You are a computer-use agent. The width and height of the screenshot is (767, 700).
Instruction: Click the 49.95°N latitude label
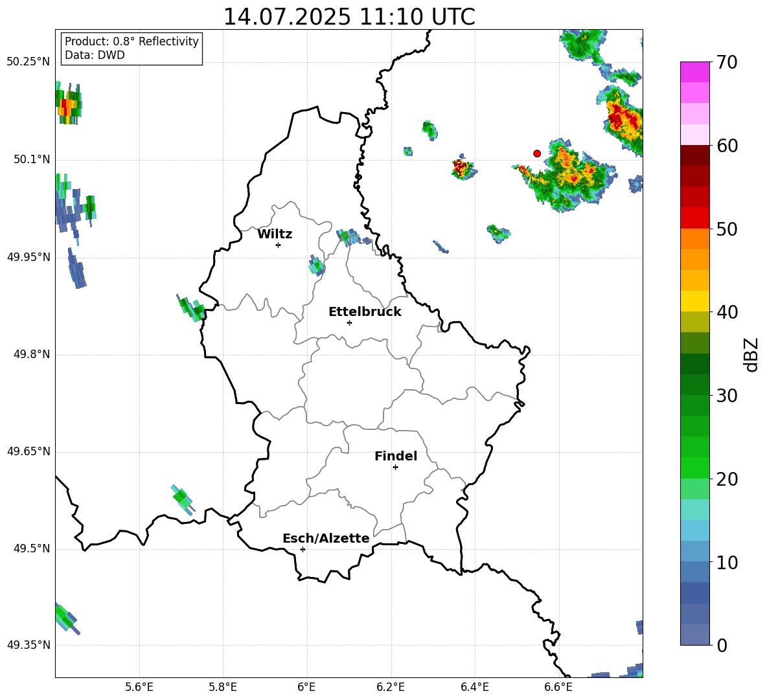coord(29,257)
